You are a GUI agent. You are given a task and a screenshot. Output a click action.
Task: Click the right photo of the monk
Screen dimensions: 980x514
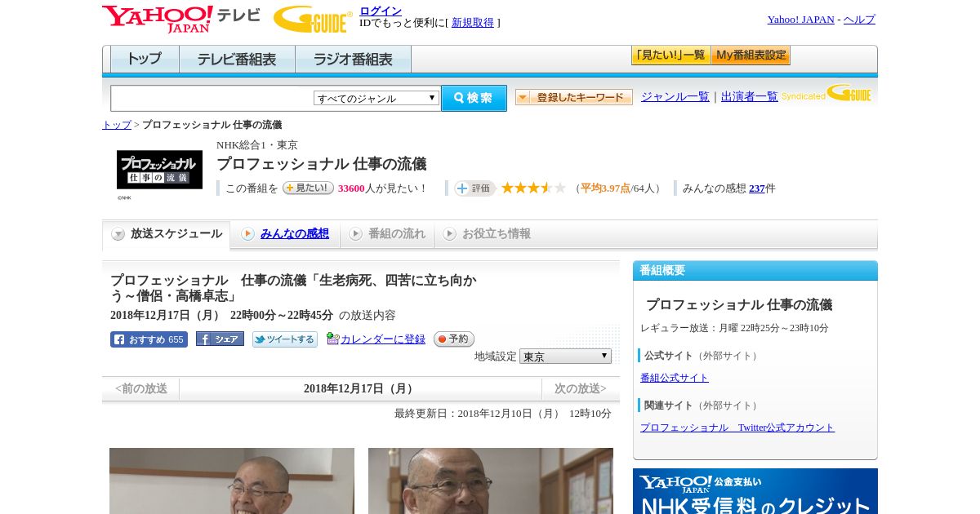click(x=491, y=481)
